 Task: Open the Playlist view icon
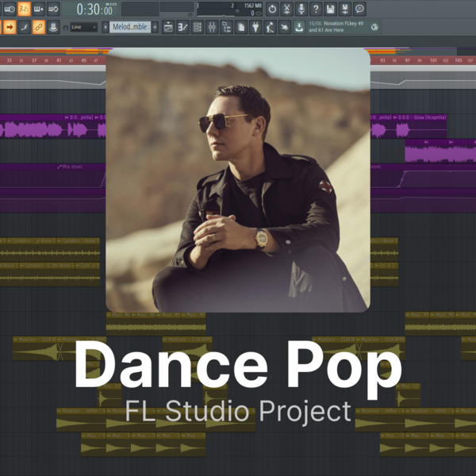point(168,27)
